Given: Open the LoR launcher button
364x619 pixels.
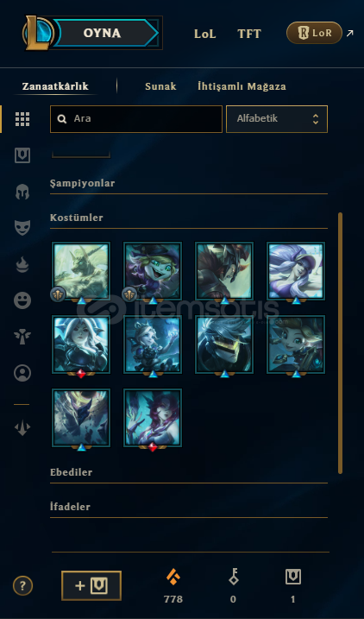Looking at the screenshot, I should click(314, 33).
